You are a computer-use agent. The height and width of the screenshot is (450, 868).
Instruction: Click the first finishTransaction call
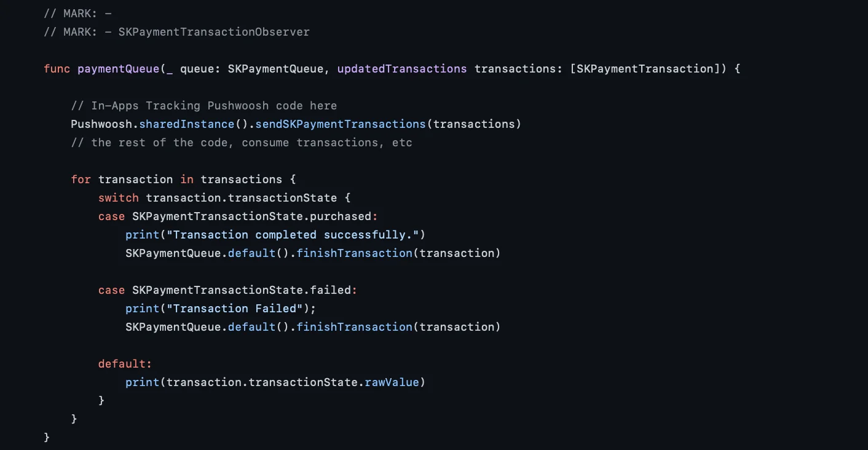tap(354, 253)
